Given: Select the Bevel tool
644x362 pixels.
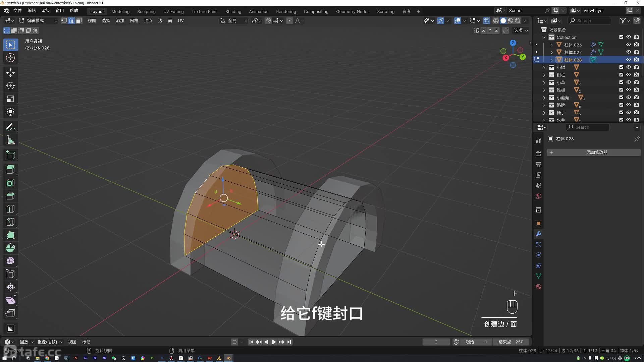Looking at the screenshot, I should tap(10, 196).
